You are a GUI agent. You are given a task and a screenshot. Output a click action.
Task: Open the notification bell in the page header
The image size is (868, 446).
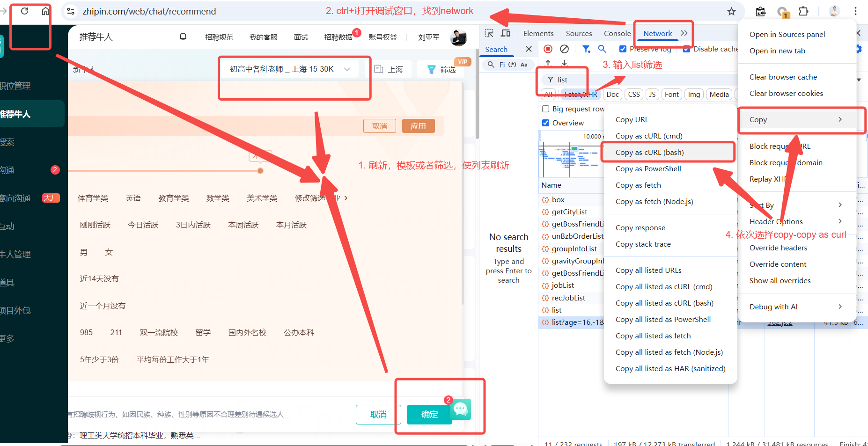[x=183, y=37]
